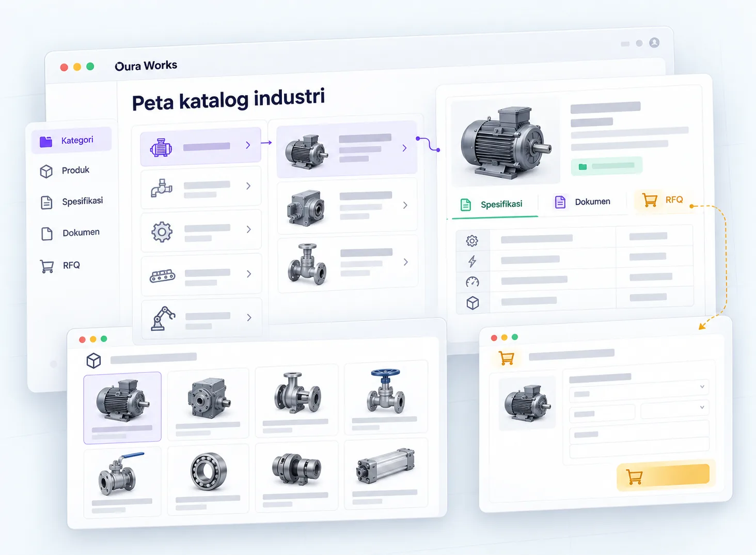The width and height of the screenshot is (756, 555).
Task: Expand the motor category chevron
Action: point(248,145)
